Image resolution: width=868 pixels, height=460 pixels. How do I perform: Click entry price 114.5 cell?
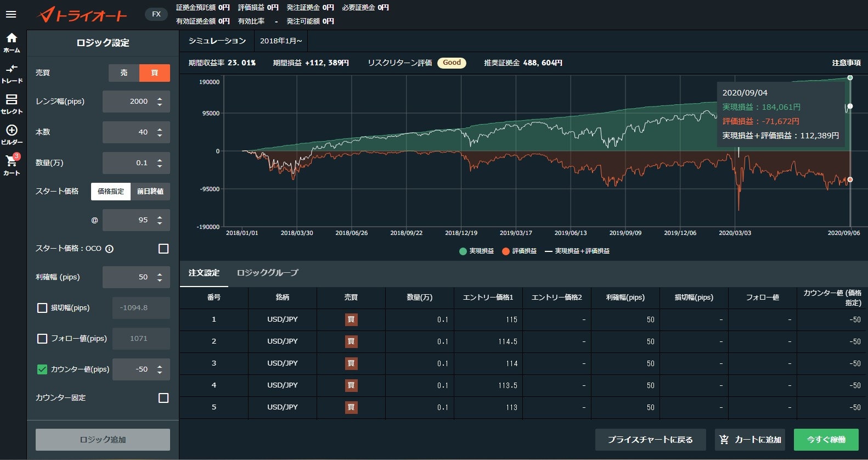(x=488, y=341)
